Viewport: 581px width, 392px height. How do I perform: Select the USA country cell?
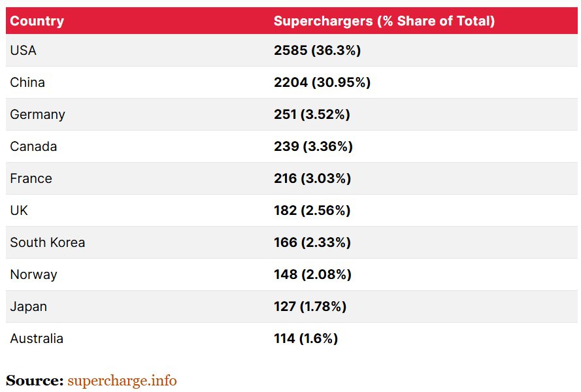(x=23, y=50)
